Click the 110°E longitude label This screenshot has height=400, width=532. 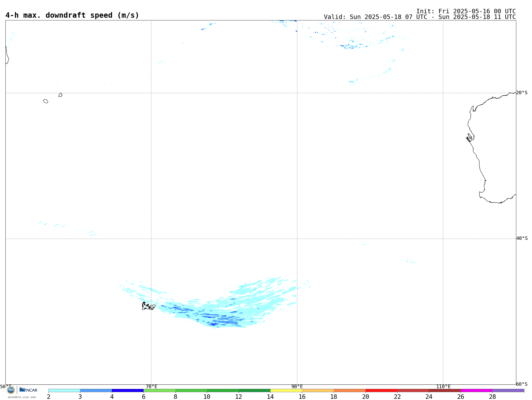[443, 387]
